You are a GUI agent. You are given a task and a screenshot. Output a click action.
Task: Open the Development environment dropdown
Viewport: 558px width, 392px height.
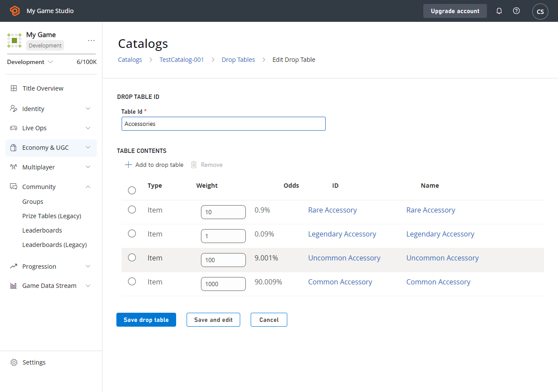point(30,62)
